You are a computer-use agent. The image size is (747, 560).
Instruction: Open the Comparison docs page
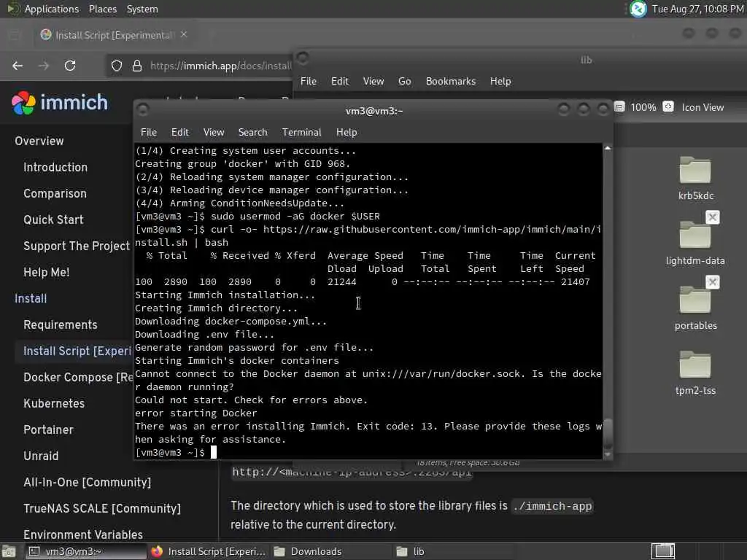tap(55, 193)
